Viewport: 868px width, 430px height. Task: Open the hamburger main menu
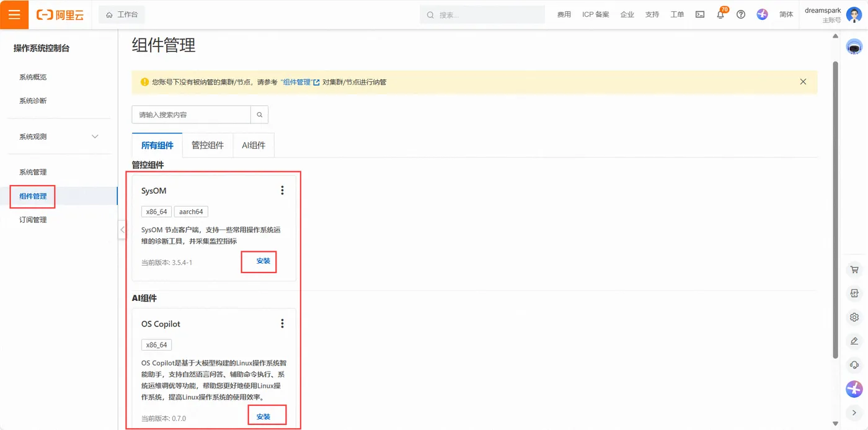tap(14, 14)
